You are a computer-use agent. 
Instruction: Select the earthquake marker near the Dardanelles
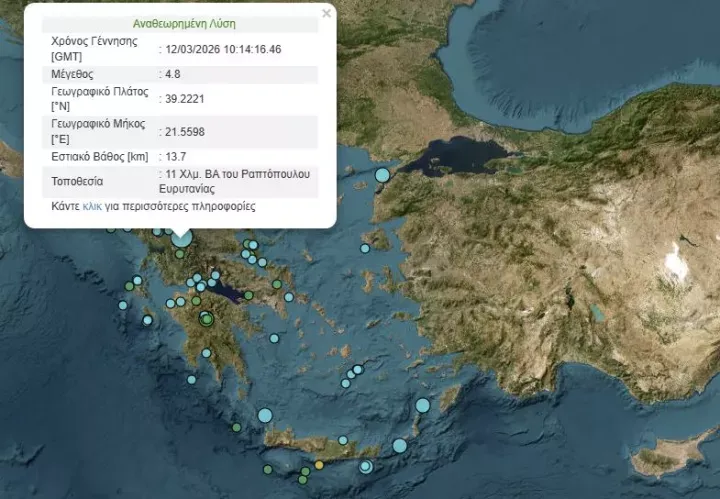(x=382, y=176)
